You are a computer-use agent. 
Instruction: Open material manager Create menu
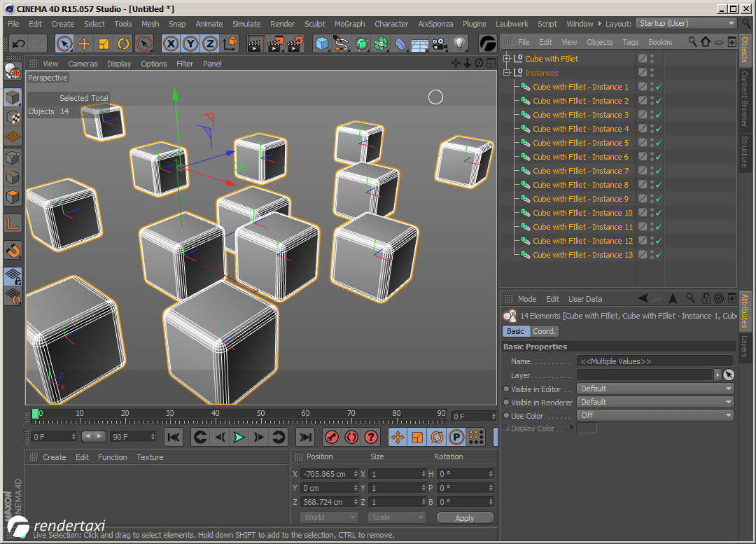[54, 457]
